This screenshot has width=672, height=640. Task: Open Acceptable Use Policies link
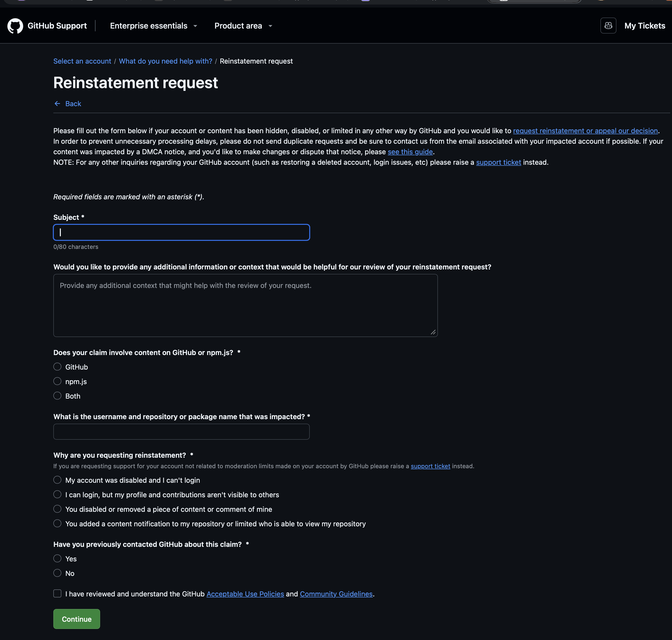point(245,594)
